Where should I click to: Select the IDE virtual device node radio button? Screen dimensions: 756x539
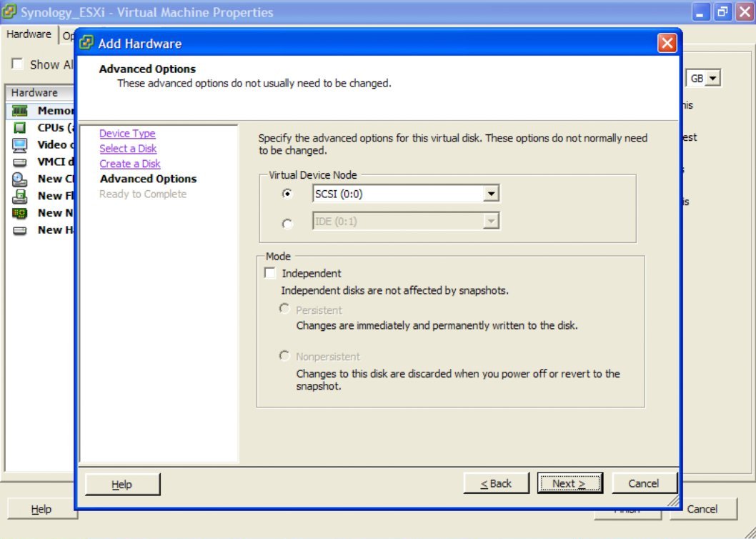pyautogui.click(x=287, y=224)
